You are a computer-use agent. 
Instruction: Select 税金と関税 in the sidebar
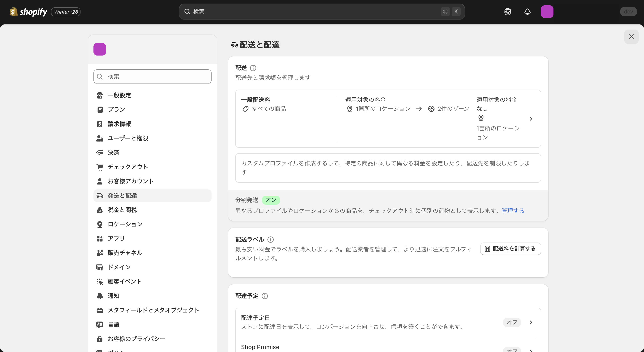[122, 210]
